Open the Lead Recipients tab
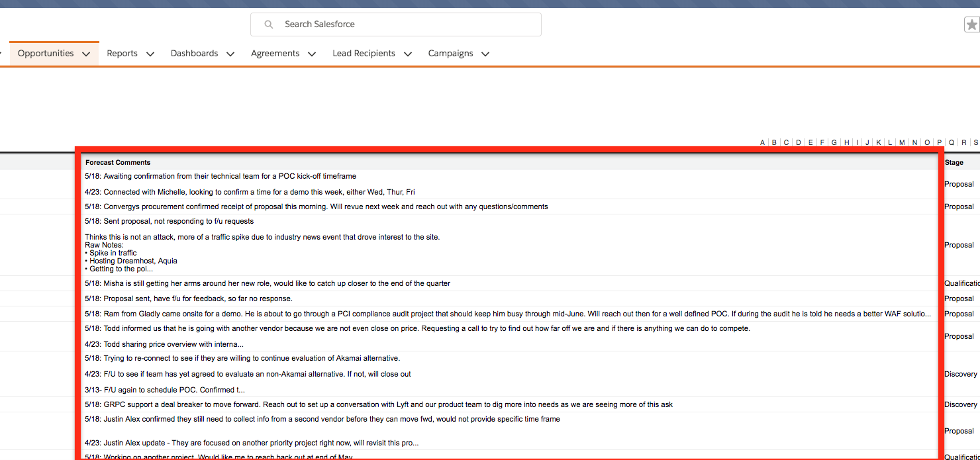This screenshot has height=460, width=980. pos(364,54)
